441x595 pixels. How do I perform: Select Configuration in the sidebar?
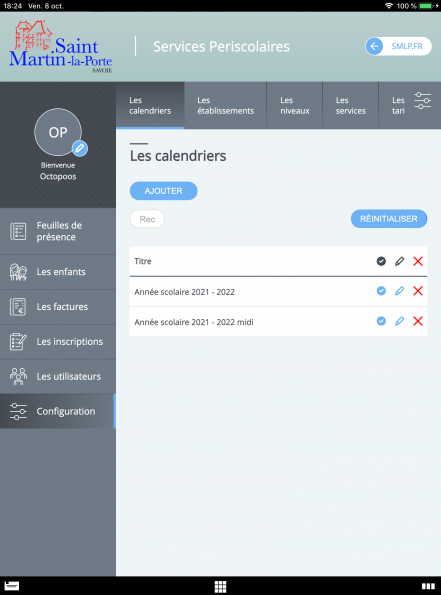pyautogui.click(x=58, y=411)
